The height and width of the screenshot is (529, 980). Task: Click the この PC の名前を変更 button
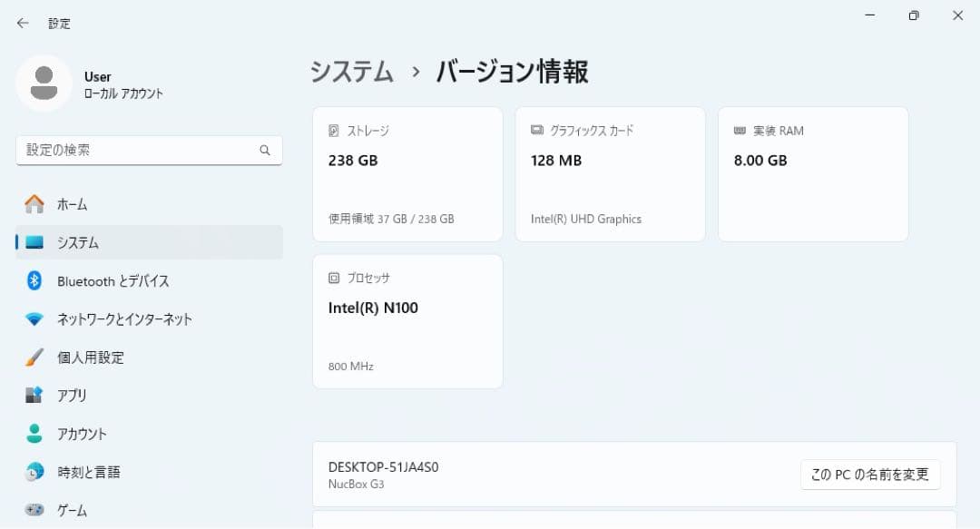point(869,474)
